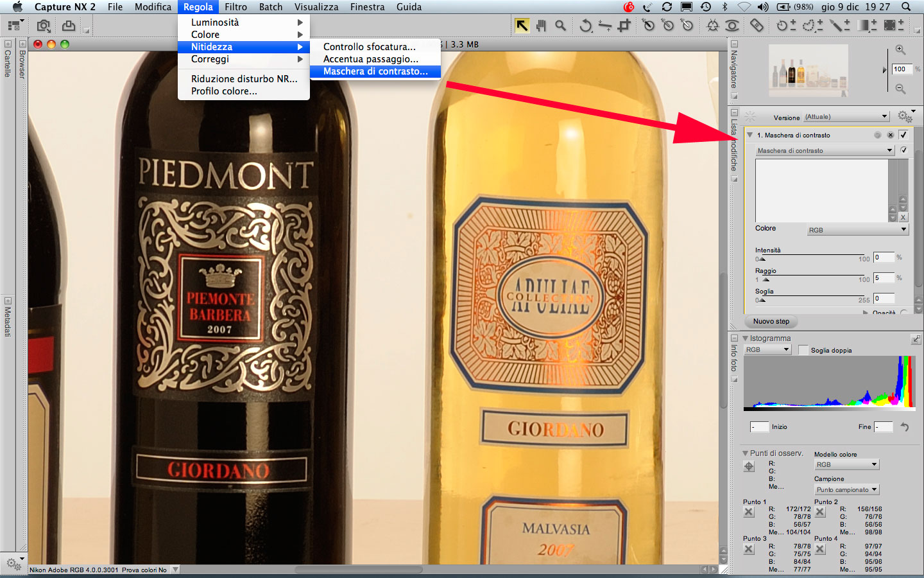Select the Hand pan tool
Image resolution: width=924 pixels, height=578 pixels.
[541, 26]
